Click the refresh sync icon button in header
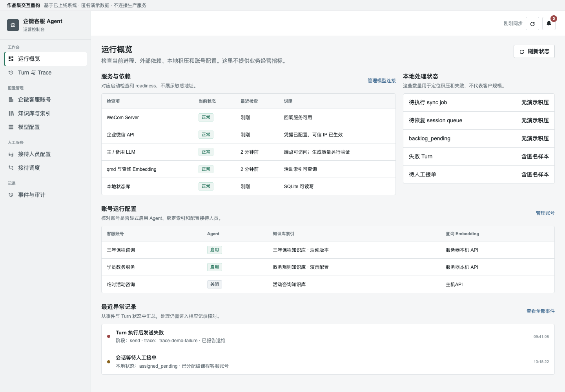This screenshot has height=392, width=565. pos(532,24)
